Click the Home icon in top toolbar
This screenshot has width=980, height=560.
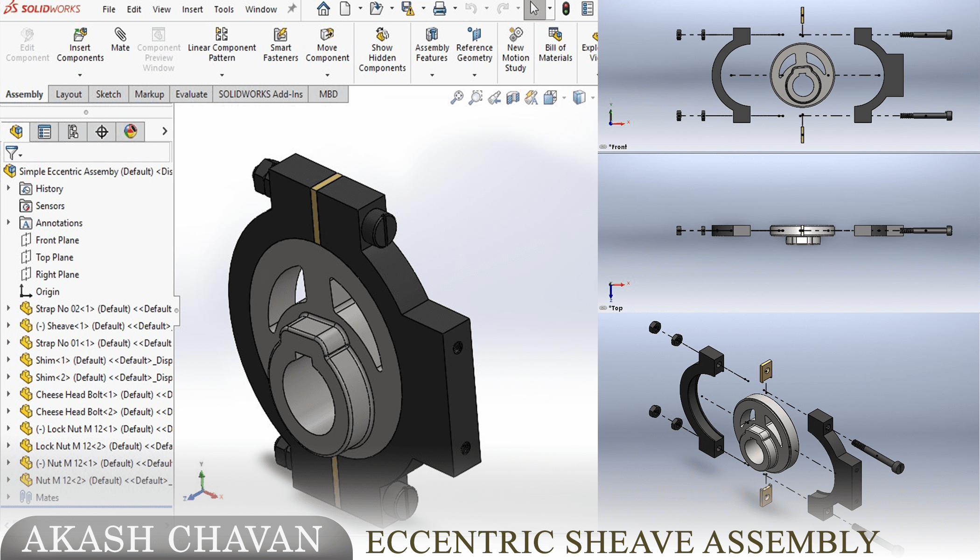323,9
